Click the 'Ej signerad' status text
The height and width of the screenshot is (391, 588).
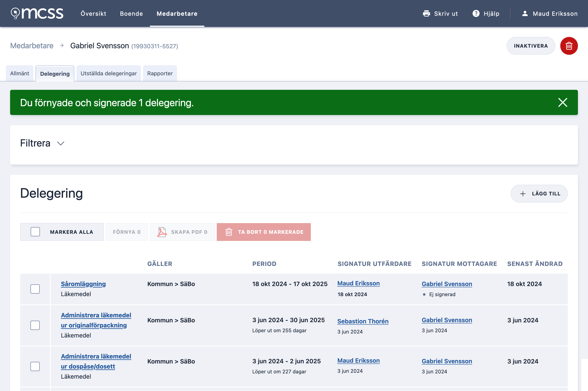(x=442, y=294)
